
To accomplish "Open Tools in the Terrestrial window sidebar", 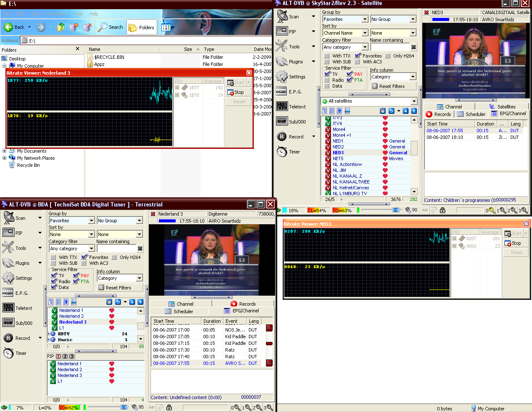I will point(8,248).
